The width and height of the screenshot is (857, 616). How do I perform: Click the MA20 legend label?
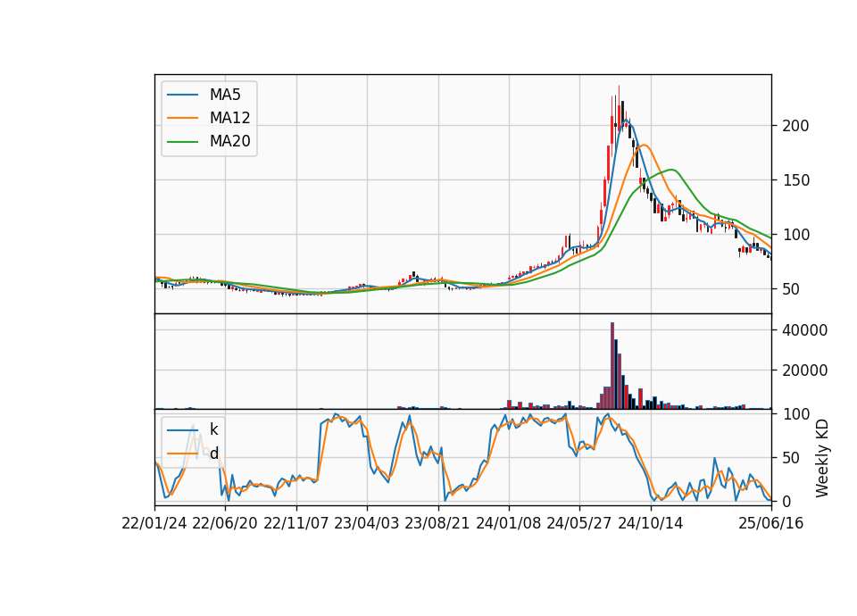tap(229, 142)
